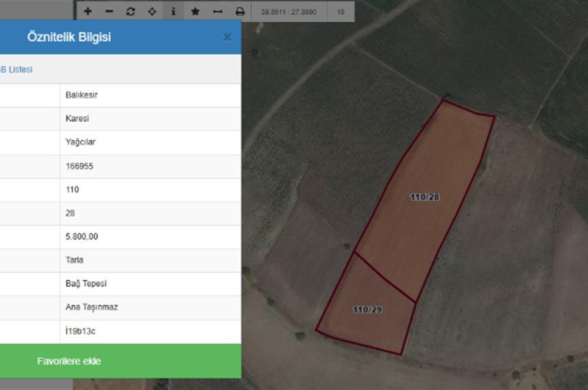
Task: Click the 5.800,00 area value
Action: [x=82, y=237]
